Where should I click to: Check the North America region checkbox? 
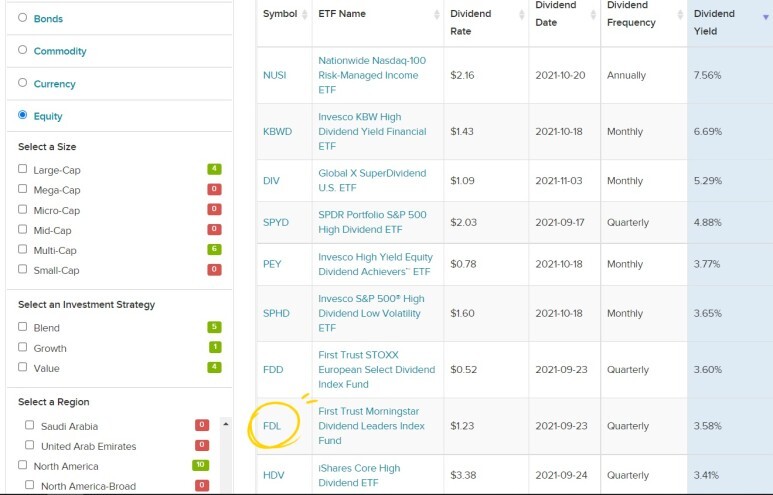click(x=22, y=465)
